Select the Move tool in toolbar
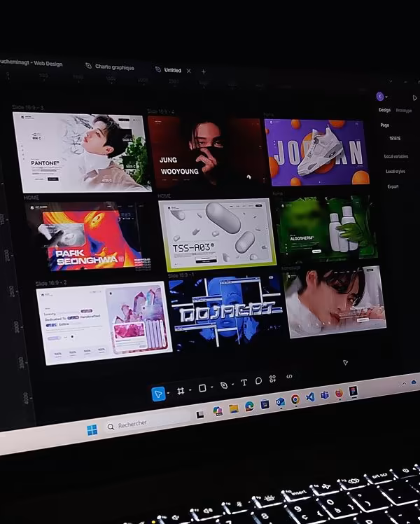The image size is (420, 524). pos(158,394)
